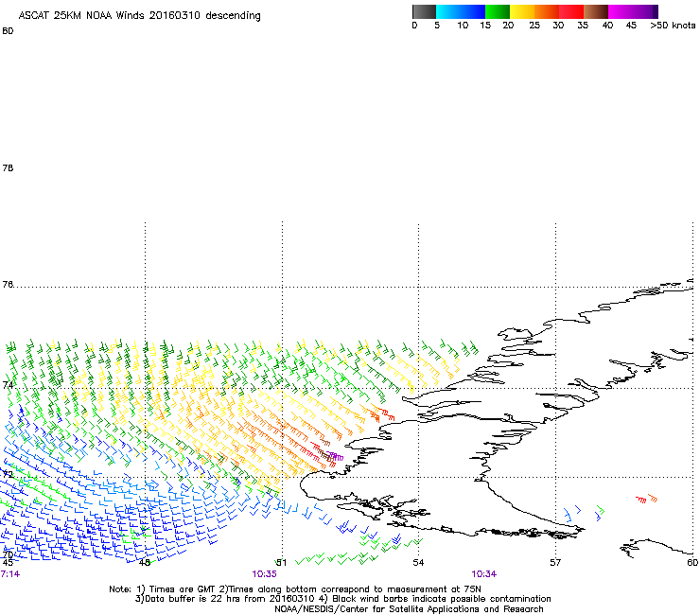Click the 57 longitude axis label
700x615 pixels.
pyautogui.click(x=555, y=563)
